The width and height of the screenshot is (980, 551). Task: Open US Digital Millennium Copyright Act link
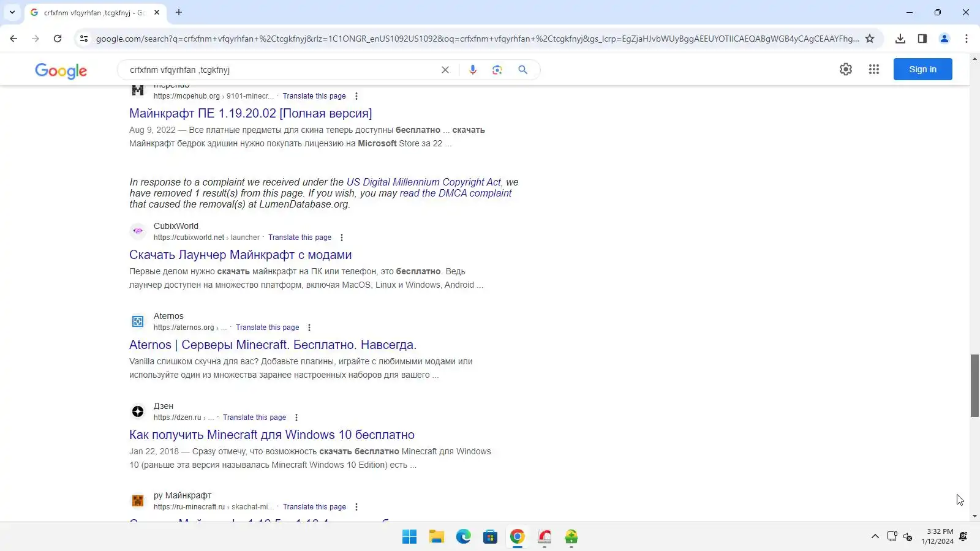[x=424, y=182]
